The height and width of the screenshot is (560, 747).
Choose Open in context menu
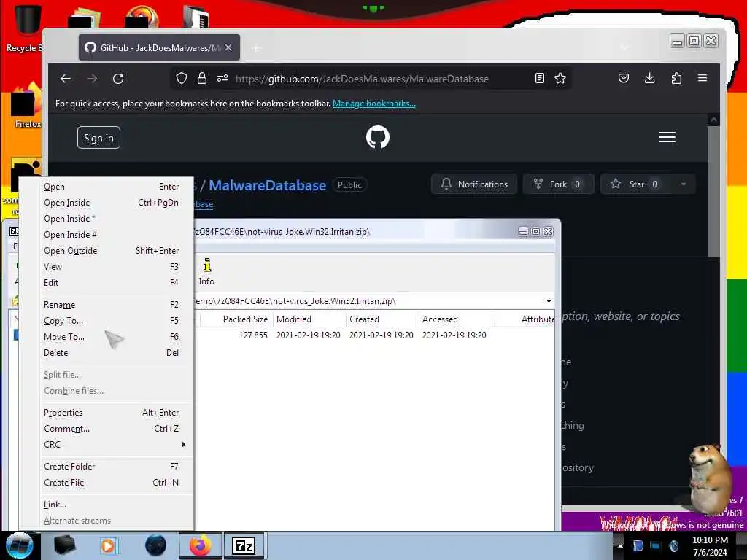111,187
